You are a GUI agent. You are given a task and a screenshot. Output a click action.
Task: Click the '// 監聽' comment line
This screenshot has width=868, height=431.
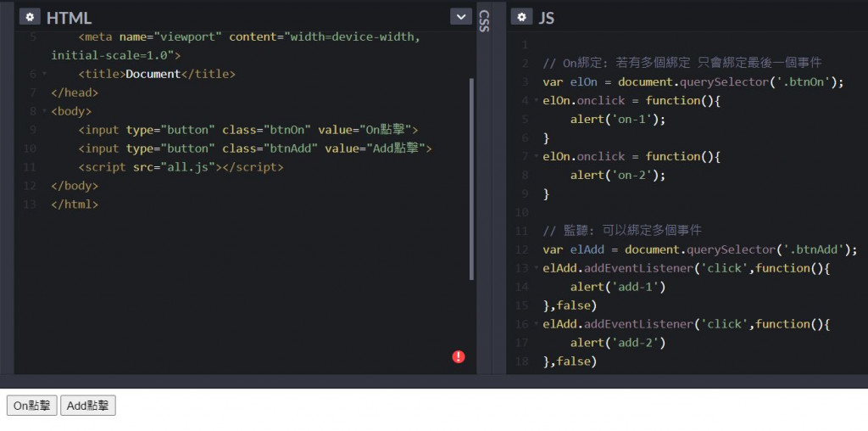(x=622, y=231)
